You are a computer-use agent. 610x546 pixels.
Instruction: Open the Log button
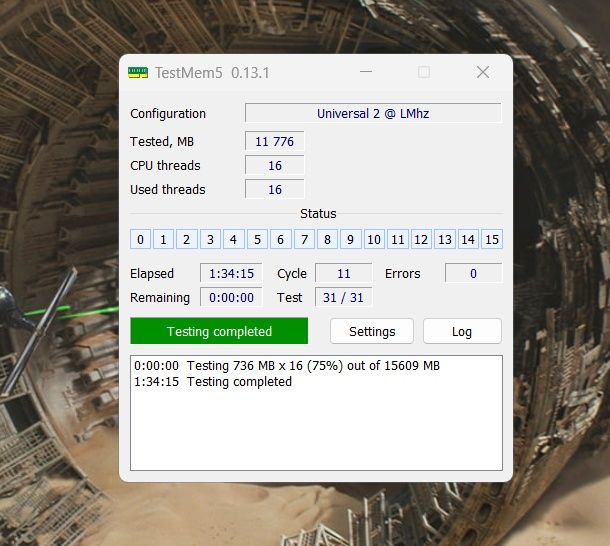[462, 331]
